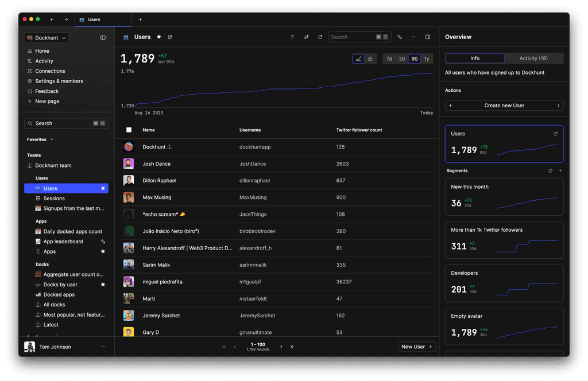Sort by Twitter follower count column
The image size is (588, 381).
click(x=359, y=130)
